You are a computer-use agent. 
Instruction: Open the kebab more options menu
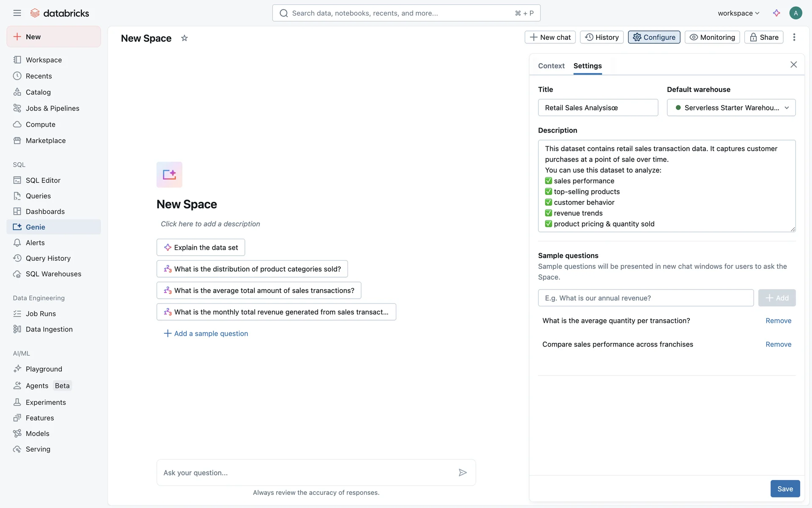pyautogui.click(x=794, y=37)
